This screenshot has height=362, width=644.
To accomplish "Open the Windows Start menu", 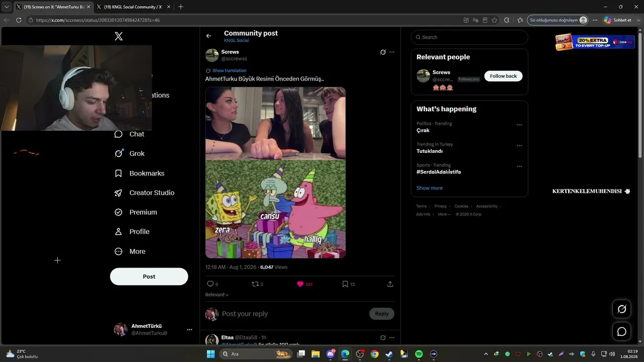I will [x=211, y=354].
